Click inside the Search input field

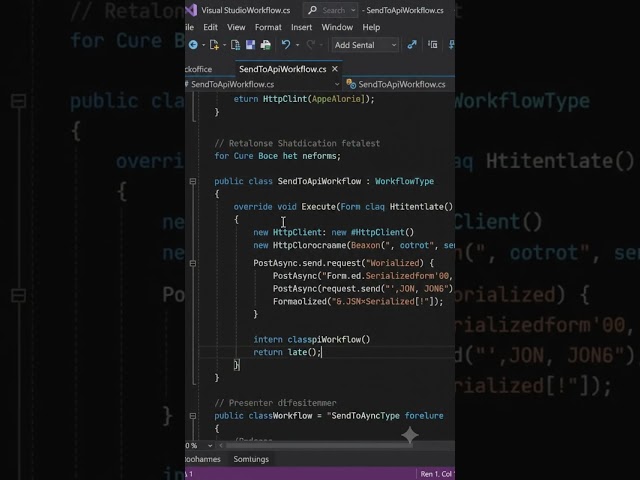(x=333, y=10)
